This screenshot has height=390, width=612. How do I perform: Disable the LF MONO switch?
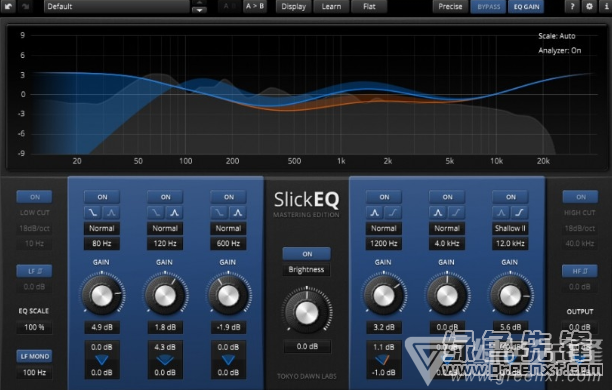(35, 356)
